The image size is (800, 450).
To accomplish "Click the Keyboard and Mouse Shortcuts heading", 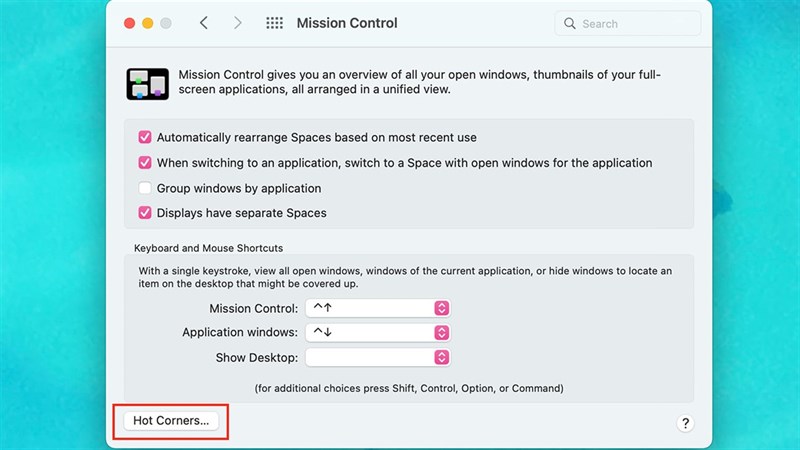I will click(x=208, y=247).
